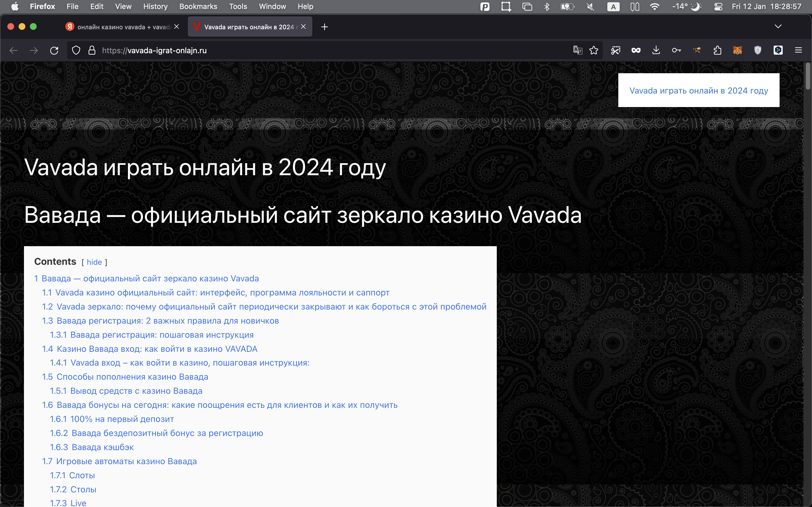
Task: Open the History menu
Action: [155, 7]
